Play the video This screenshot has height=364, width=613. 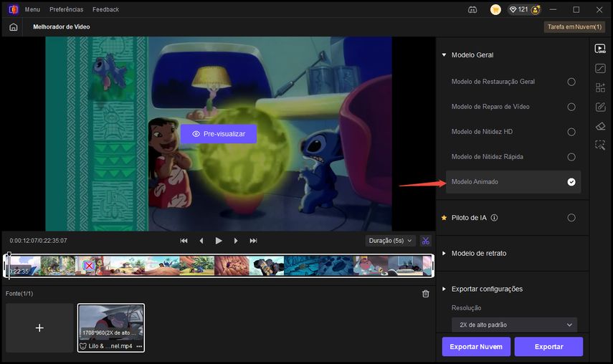tap(219, 241)
